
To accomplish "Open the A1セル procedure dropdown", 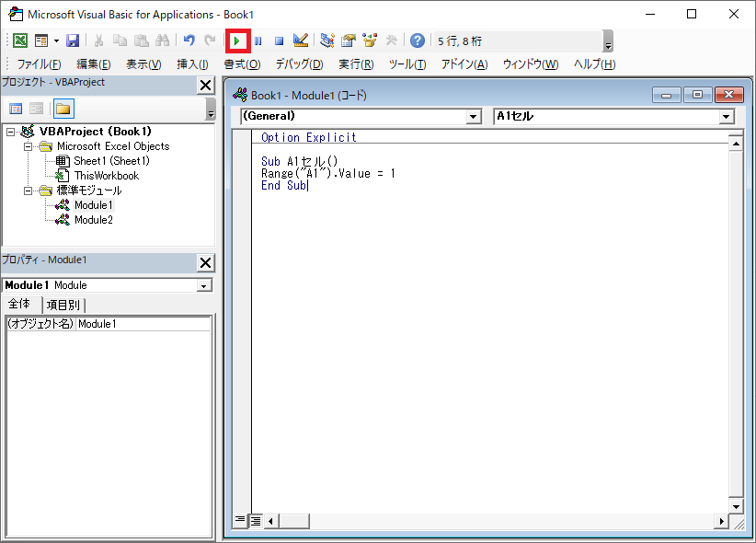I will coord(726,116).
